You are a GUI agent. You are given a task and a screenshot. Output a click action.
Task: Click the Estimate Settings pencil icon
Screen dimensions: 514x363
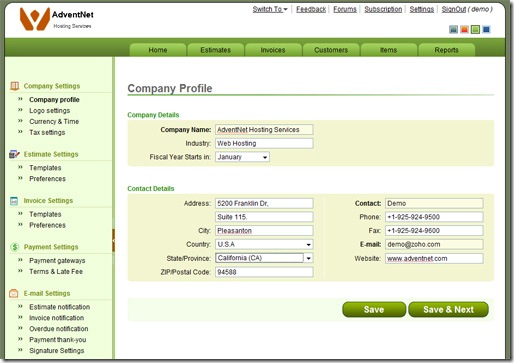pos(14,154)
